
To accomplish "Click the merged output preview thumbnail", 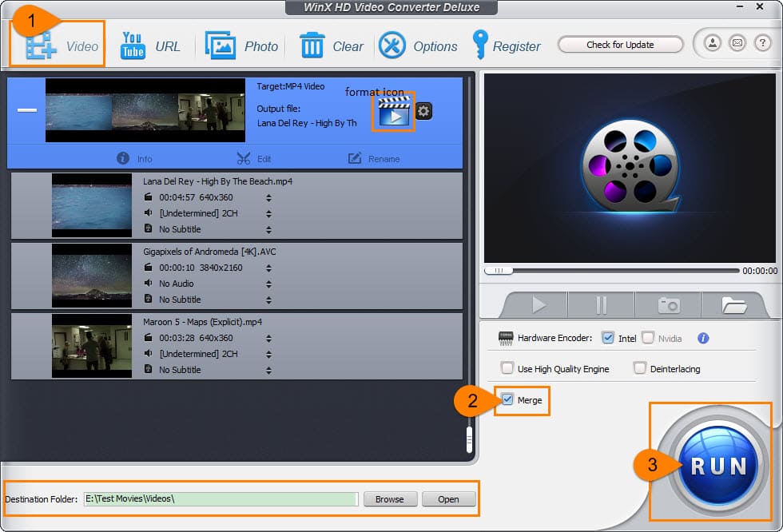I will pos(145,110).
